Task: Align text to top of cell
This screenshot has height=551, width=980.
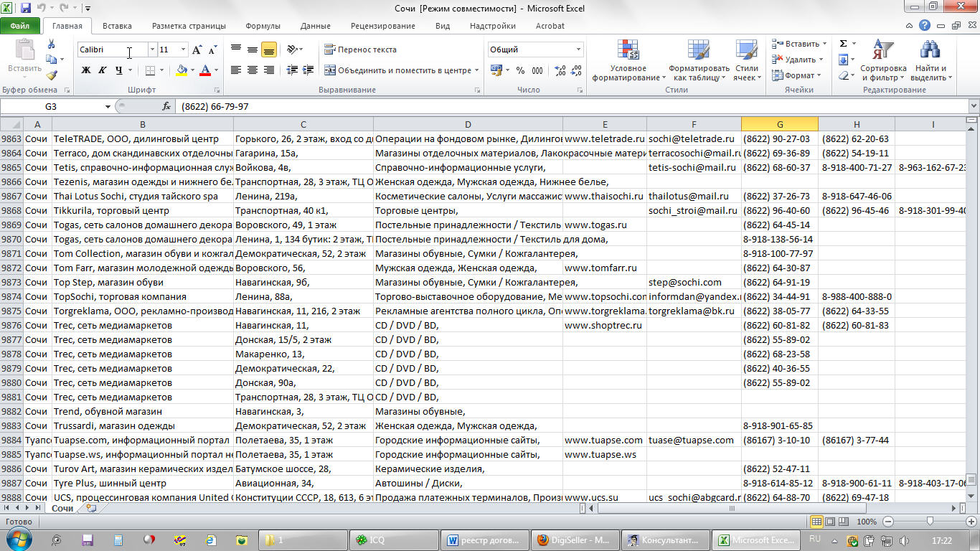Action: [x=236, y=50]
